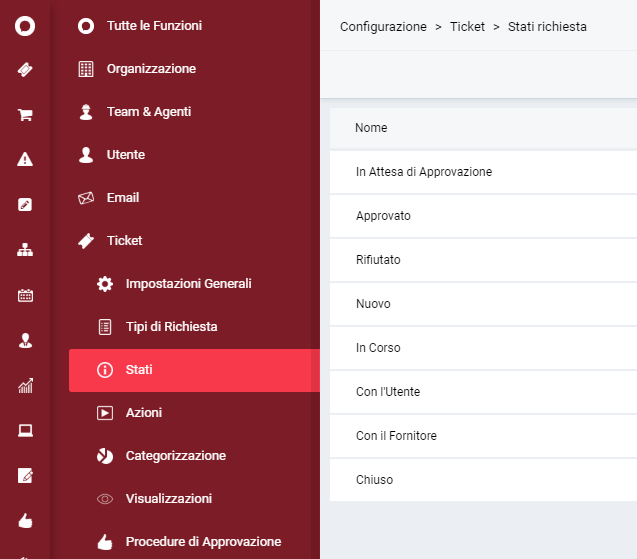Click the laptop assets icon
This screenshot has width=637, height=559.
point(25,430)
